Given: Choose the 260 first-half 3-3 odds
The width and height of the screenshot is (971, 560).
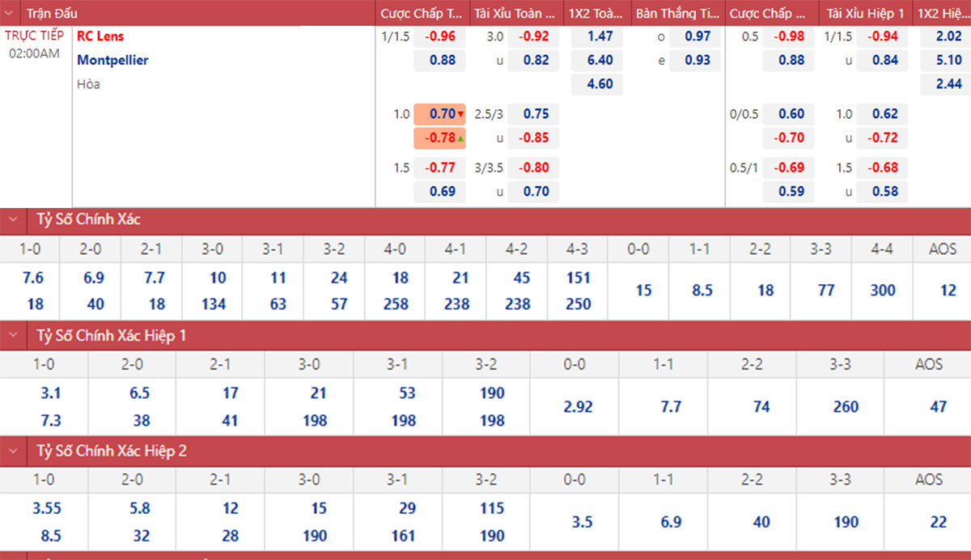Looking at the screenshot, I should (x=846, y=407).
